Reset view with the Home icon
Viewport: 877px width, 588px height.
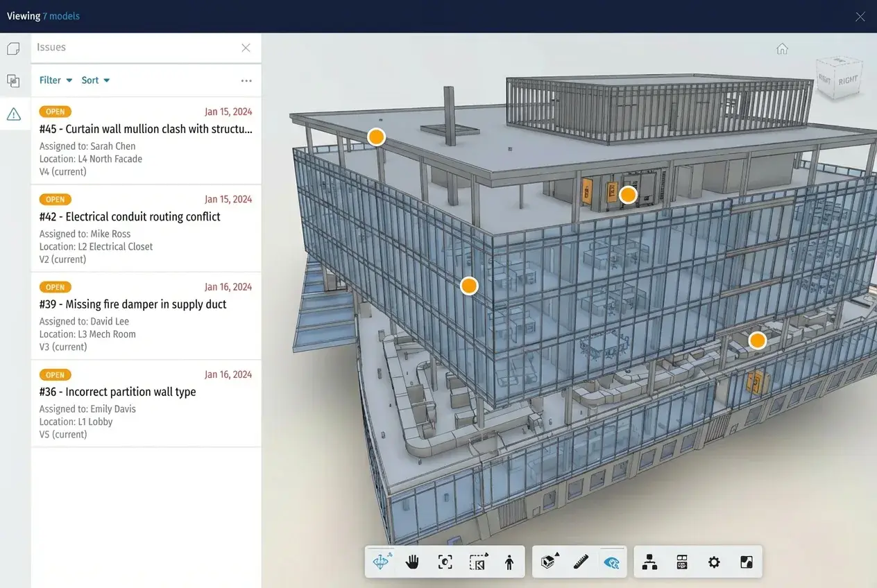tap(782, 49)
